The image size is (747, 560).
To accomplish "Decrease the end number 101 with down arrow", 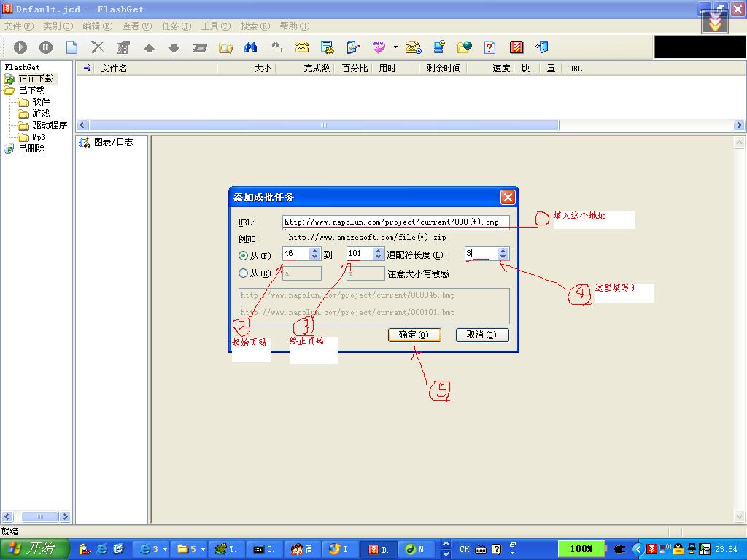I will (x=379, y=257).
